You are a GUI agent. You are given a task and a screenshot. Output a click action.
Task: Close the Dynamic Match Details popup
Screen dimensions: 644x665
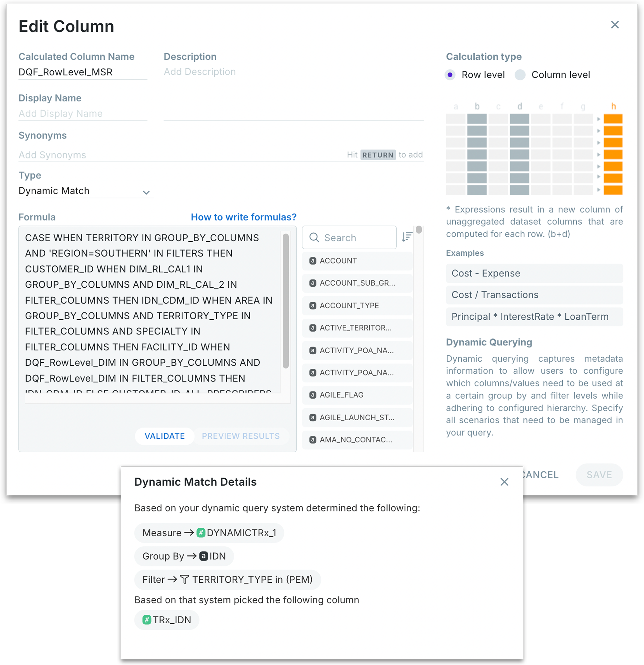[504, 482]
